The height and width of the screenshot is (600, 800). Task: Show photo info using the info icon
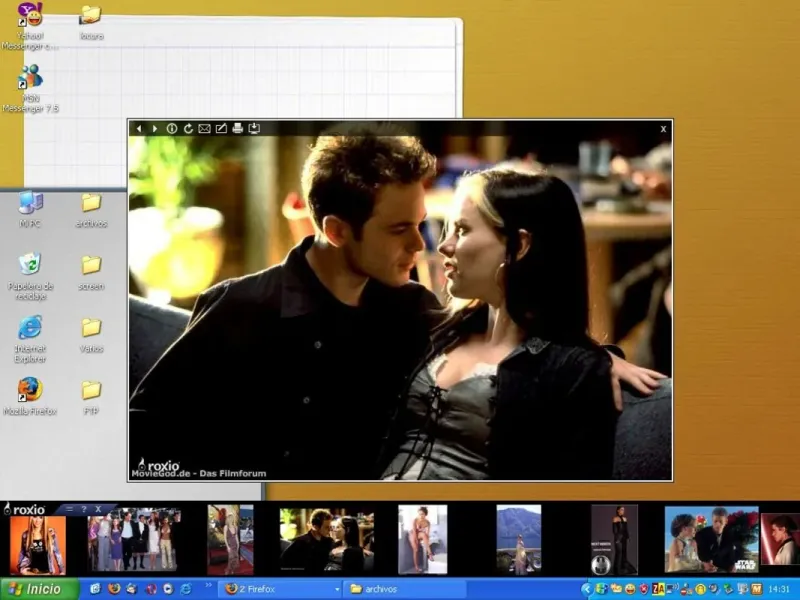[172, 129]
